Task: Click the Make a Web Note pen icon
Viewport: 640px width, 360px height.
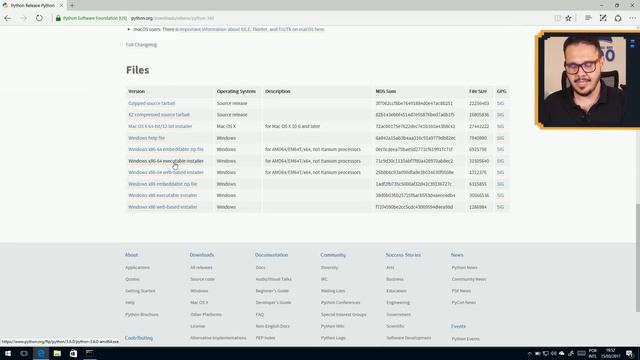Action: 603,18
